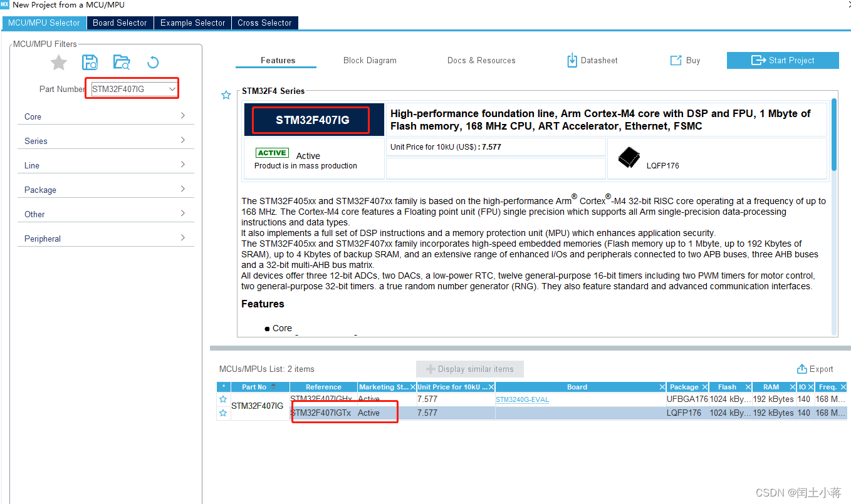The image size is (851, 504).
Task: Close the Freq. column
Action: coord(843,387)
